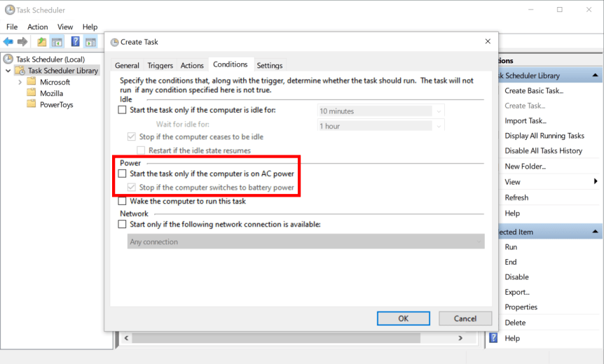Switch to the General tab
Viewport: 604px width, 364px height.
pyautogui.click(x=127, y=65)
